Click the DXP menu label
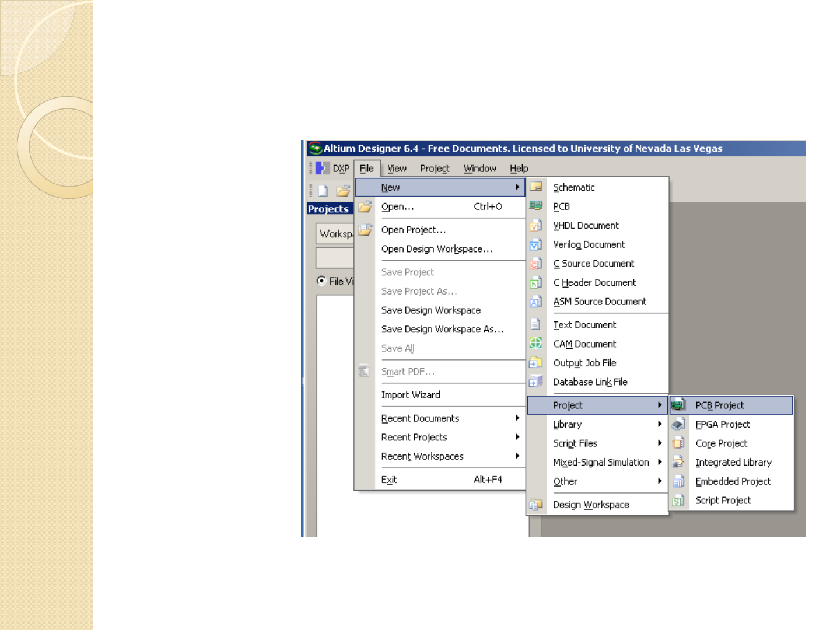The width and height of the screenshot is (840, 630). pyautogui.click(x=341, y=169)
